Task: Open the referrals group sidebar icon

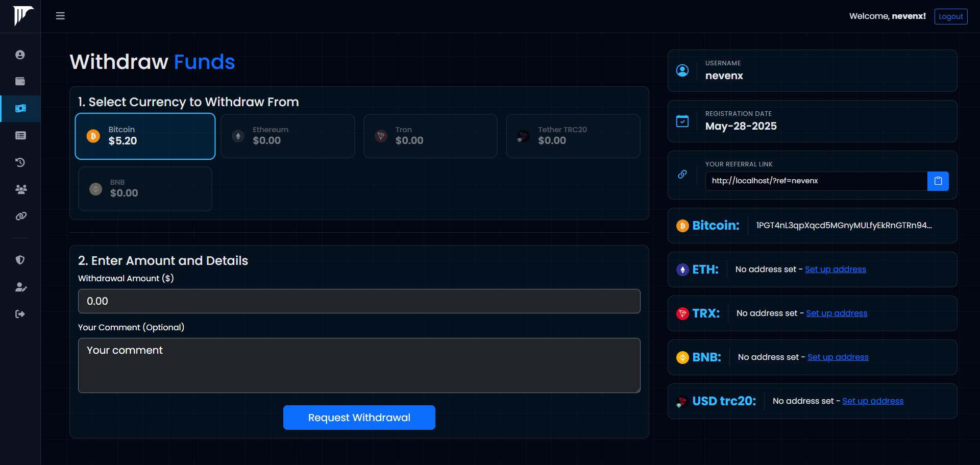Action: tap(21, 189)
